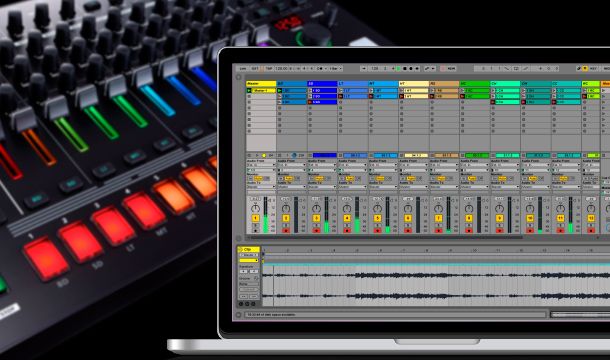Start playback with the green Play button

coord(398,68)
